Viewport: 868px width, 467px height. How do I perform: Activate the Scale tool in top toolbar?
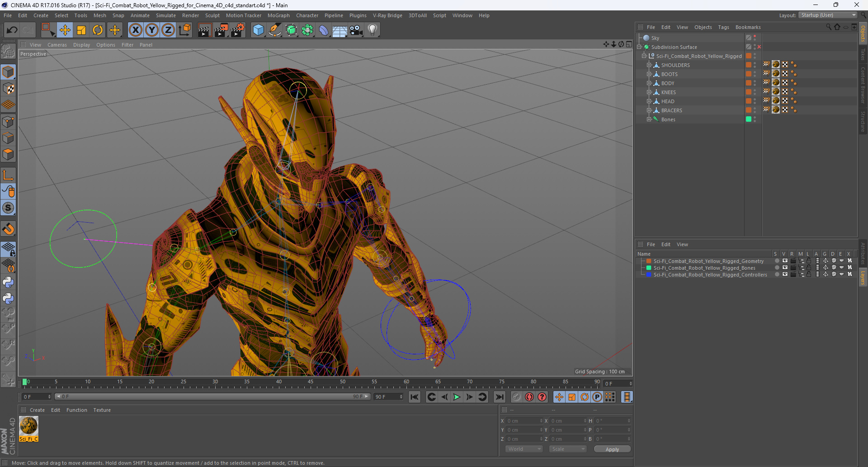[x=81, y=30]
